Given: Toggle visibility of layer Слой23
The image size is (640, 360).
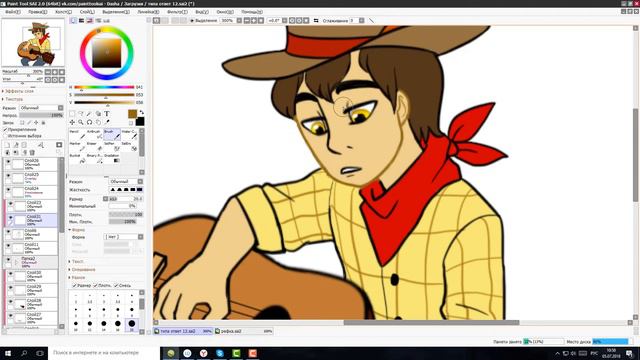Looking at the screenshot, I should click(x=11, y=204).
